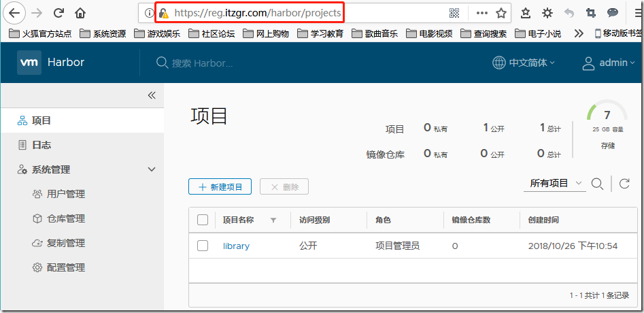Screen dimensions: 644x313
Task: Refresh the project list with reload icon
Action: (x=624, y=184)
